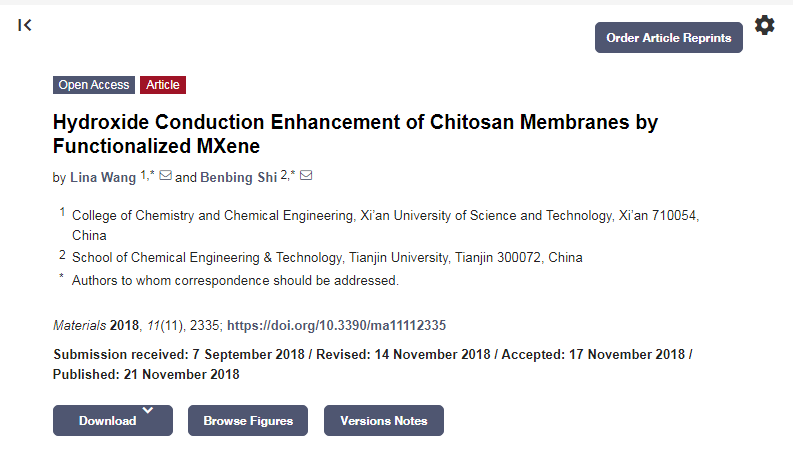Click the Open Access badge

pyautogui.click(x=94, y=85)
